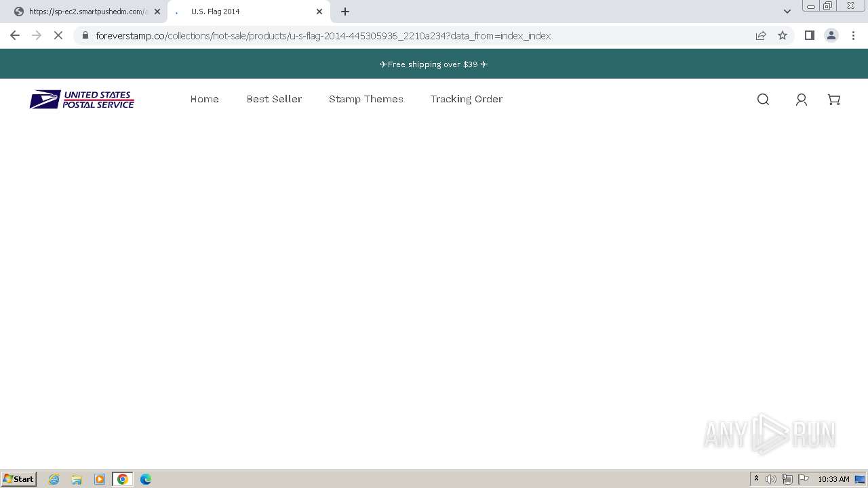Launch Internet Explorer from the taskbar
This screenshot has height=488, width=868.
(54, 479)
